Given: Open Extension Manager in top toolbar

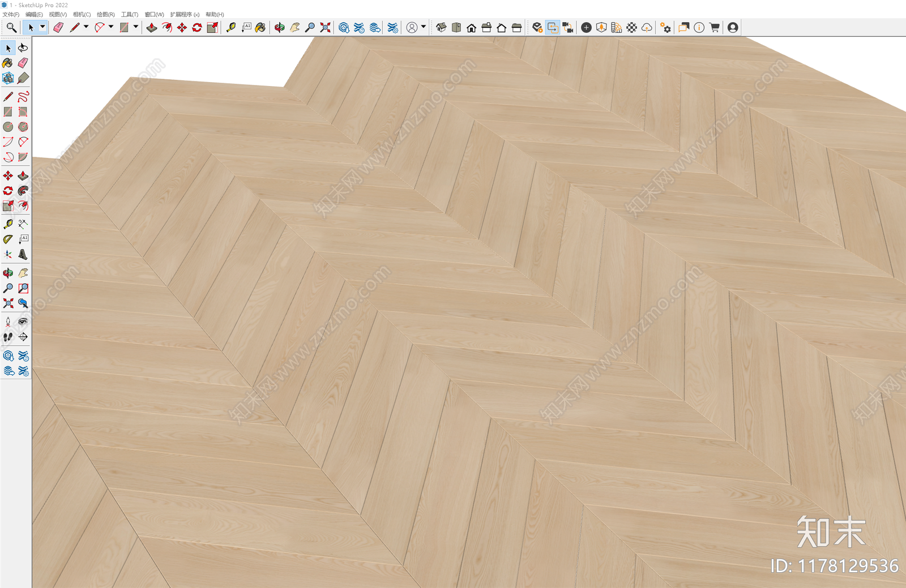Looking at the screenshot, I should [393, 27].
